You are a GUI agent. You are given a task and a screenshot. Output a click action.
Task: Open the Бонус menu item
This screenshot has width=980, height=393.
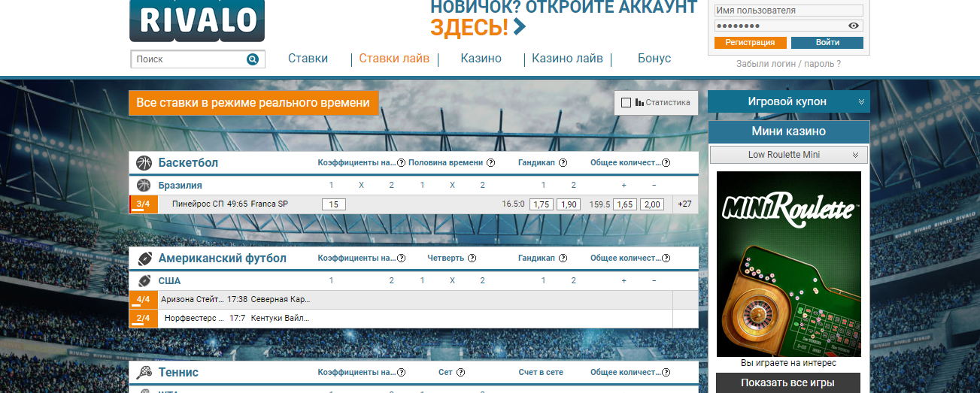[x=654, y=59]
